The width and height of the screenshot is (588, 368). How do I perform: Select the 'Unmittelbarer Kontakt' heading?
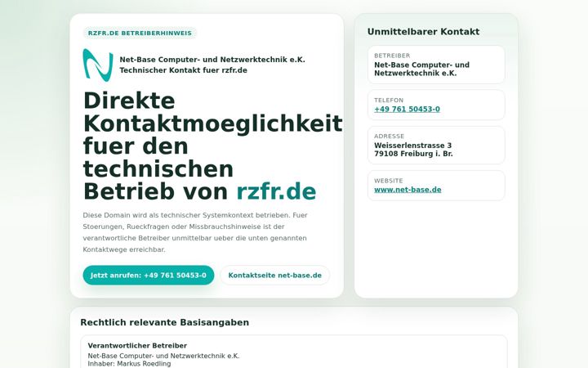tap(423, 32)
